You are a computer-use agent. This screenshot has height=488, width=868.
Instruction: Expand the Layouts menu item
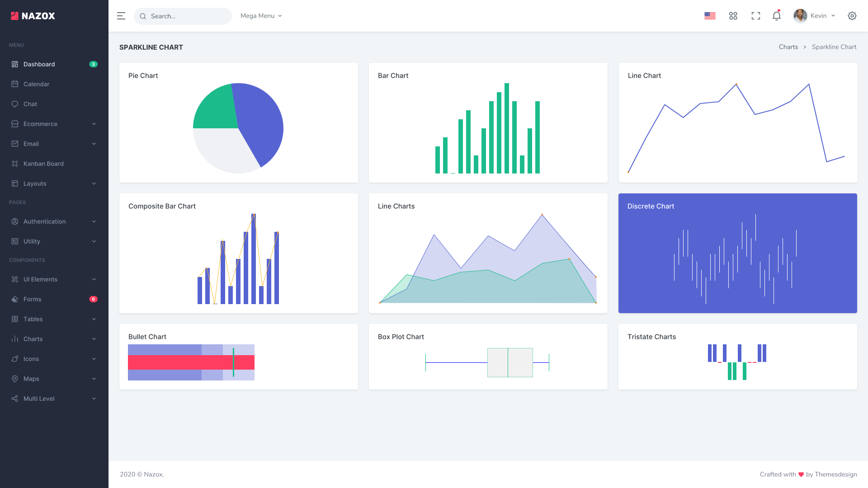[x=54, y=183]
